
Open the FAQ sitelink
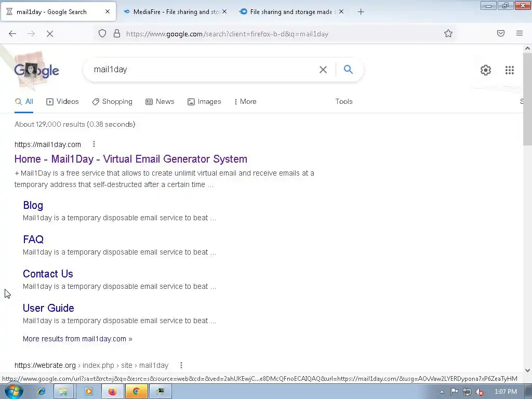[x=33, y=240]
